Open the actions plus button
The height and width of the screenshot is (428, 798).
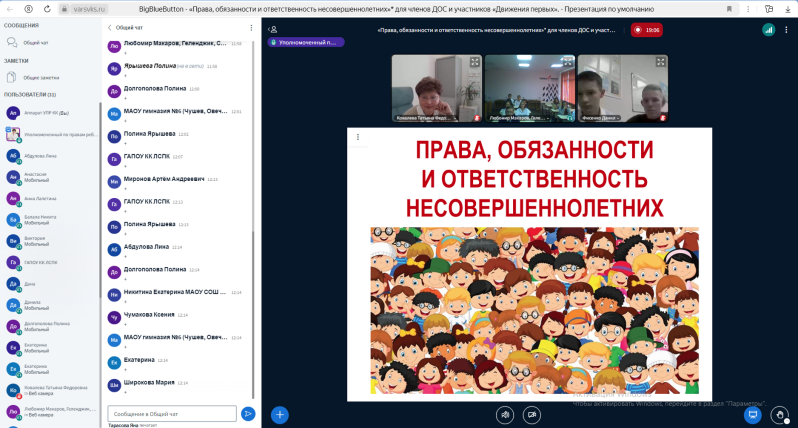pos(280,413)
